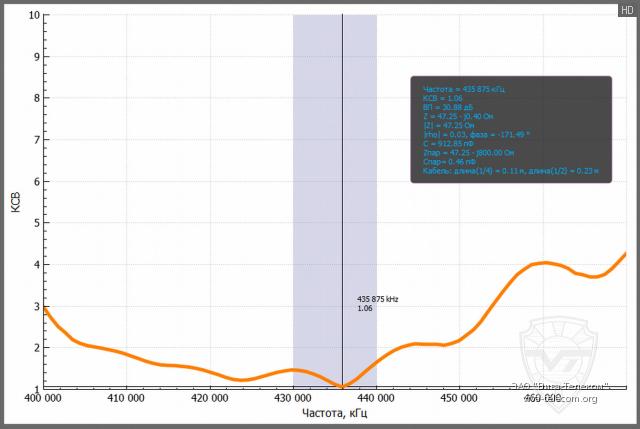The image size is (640, 429).
Task: Click the dark measurement info tooltip
Action: 510,130
